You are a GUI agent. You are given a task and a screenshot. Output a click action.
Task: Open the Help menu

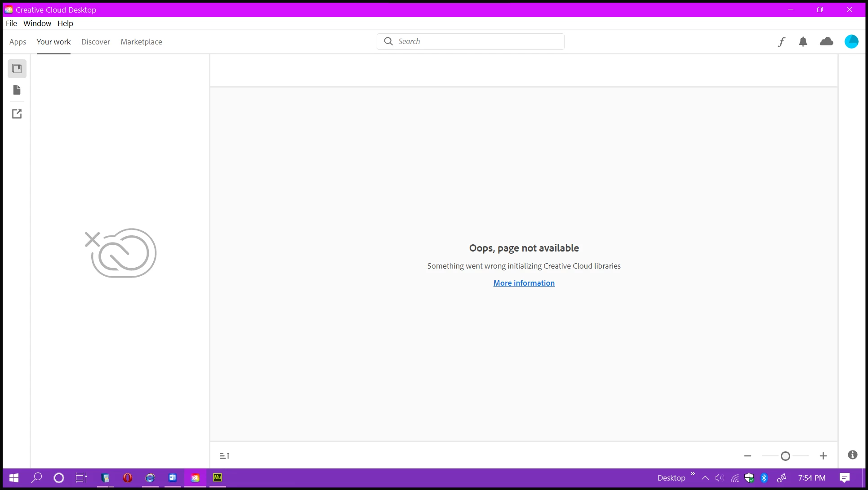coord(65,23)
